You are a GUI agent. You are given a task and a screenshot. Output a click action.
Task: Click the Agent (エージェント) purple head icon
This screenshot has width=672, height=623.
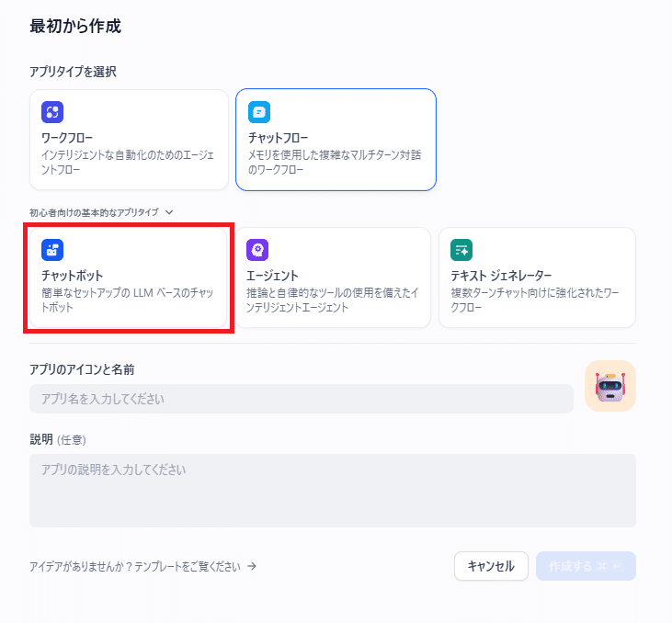click(257, 250)
